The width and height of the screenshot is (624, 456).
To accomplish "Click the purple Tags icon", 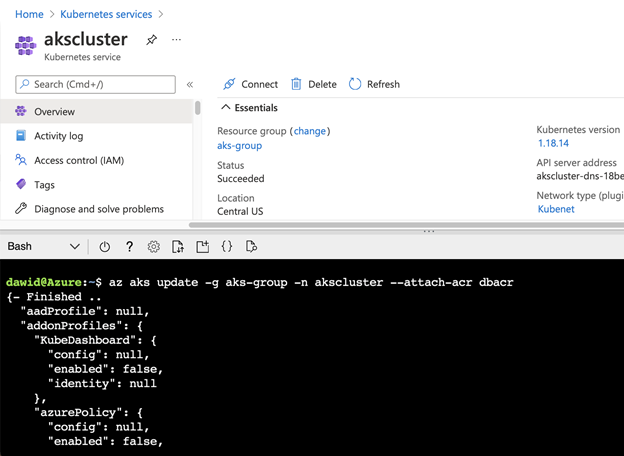I will 21,184.
